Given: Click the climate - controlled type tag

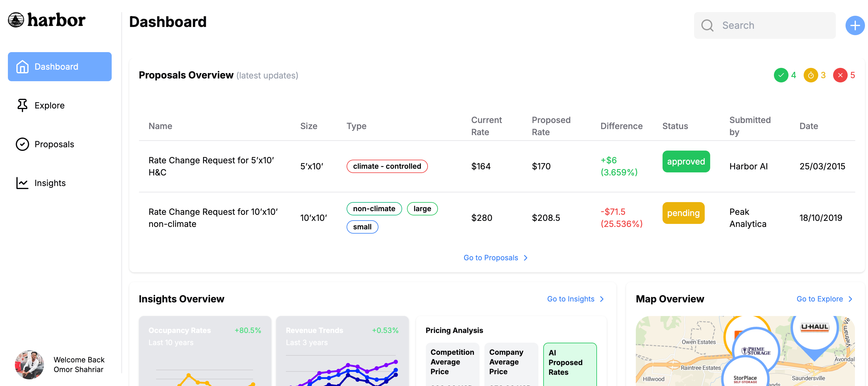Looking at the screenshot, I should pos(387,166).
